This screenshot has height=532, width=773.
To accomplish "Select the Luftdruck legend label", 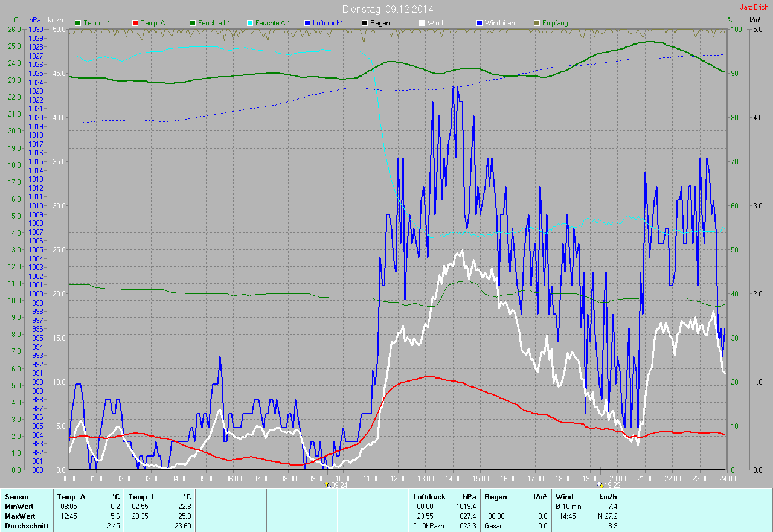I will [327, 23].
